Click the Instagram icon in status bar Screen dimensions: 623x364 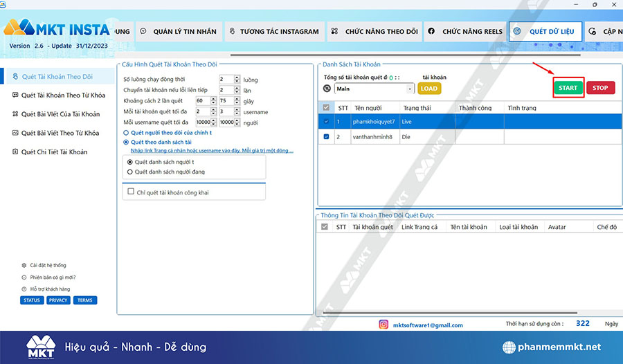click(x=383, y=325)
